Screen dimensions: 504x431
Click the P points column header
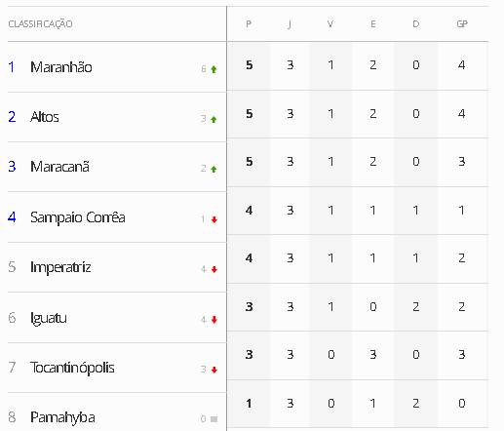coord(249,24)
